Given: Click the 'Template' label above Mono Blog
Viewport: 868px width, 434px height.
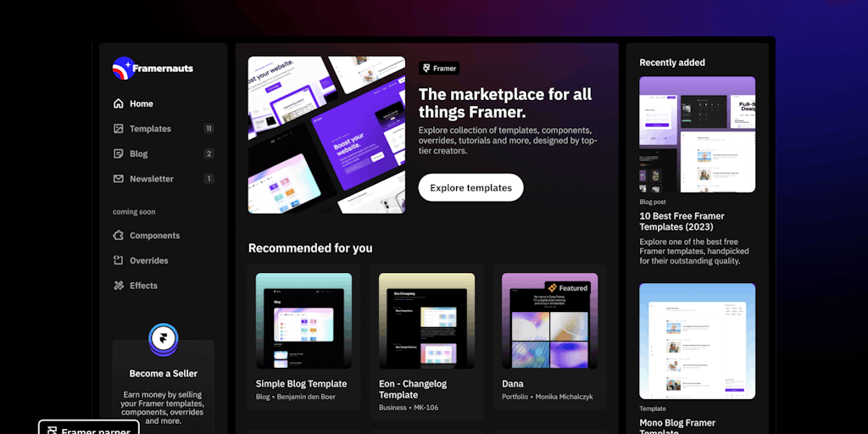Looking at the screenshot, I should pyautogui.click(x=653, y=409).
